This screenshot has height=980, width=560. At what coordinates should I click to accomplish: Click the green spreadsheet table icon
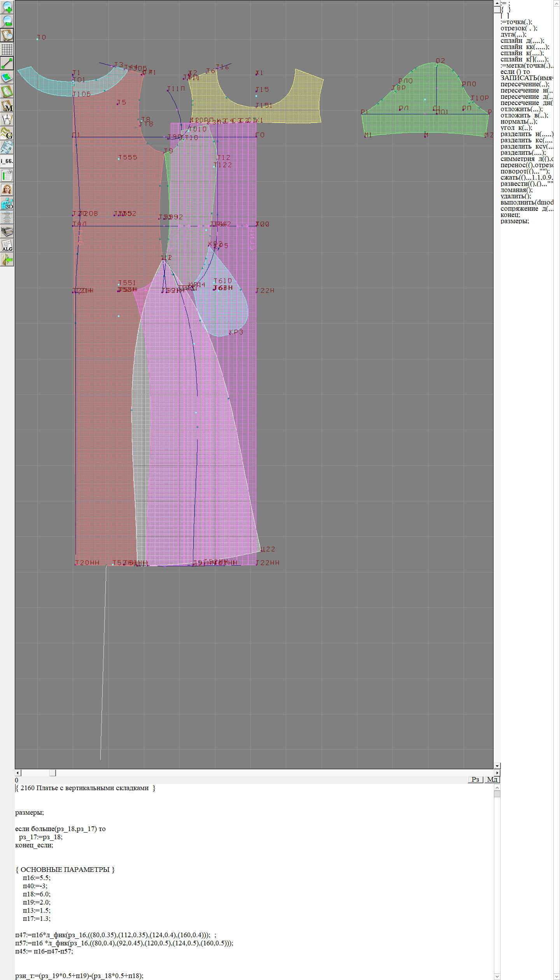pyautogui.click(x=7, y=175)
